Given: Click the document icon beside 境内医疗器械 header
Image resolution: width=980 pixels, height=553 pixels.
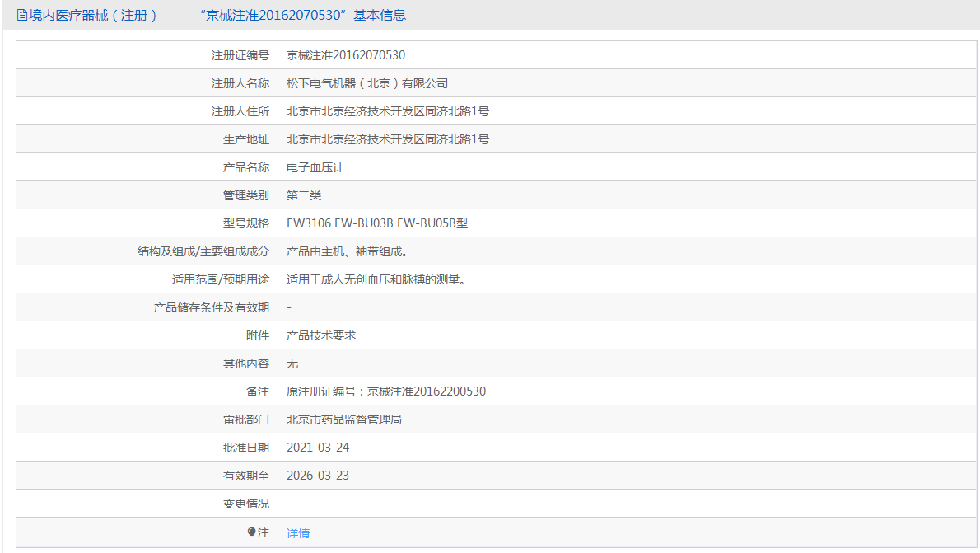Looking at the screenshot, I should [x=22, y=15].
